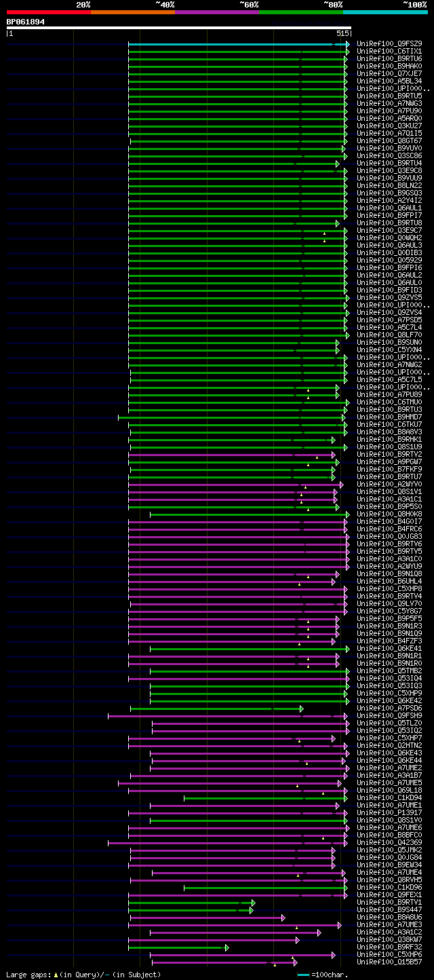
Task: Select label UniRef100_B9RTU5
Action: (x=389, y=96)
